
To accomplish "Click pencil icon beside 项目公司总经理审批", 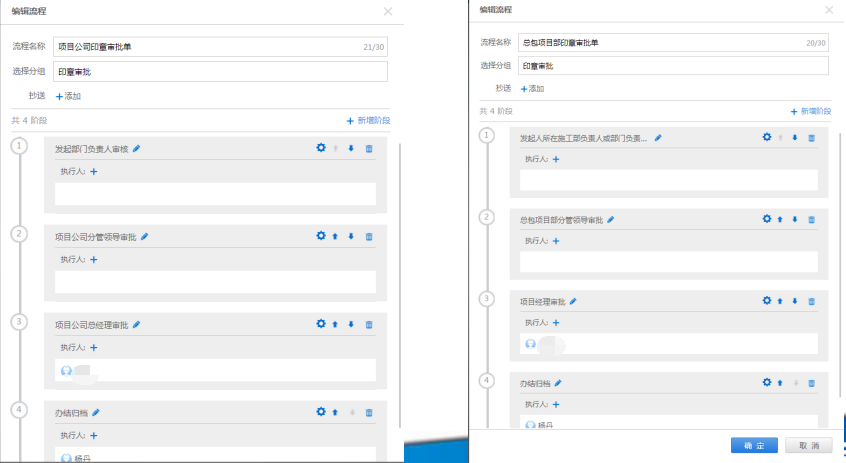I will pyautogui.click(x=136, y=324).
